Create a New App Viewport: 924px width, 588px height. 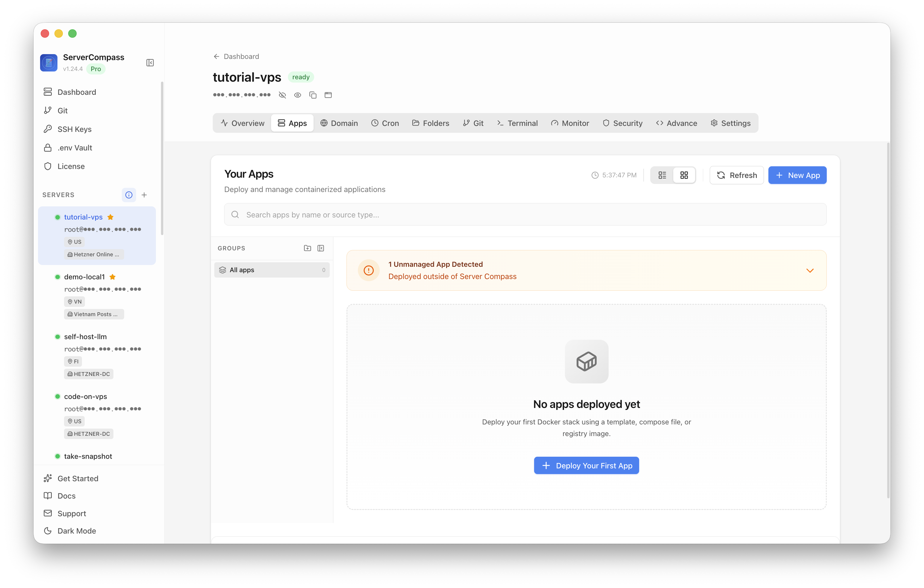click(797, 175)
